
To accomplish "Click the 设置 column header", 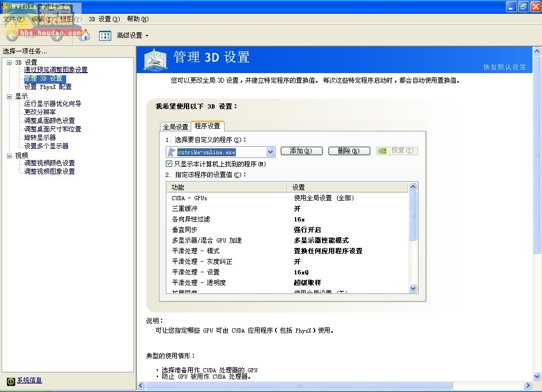I will click(348, 188).
